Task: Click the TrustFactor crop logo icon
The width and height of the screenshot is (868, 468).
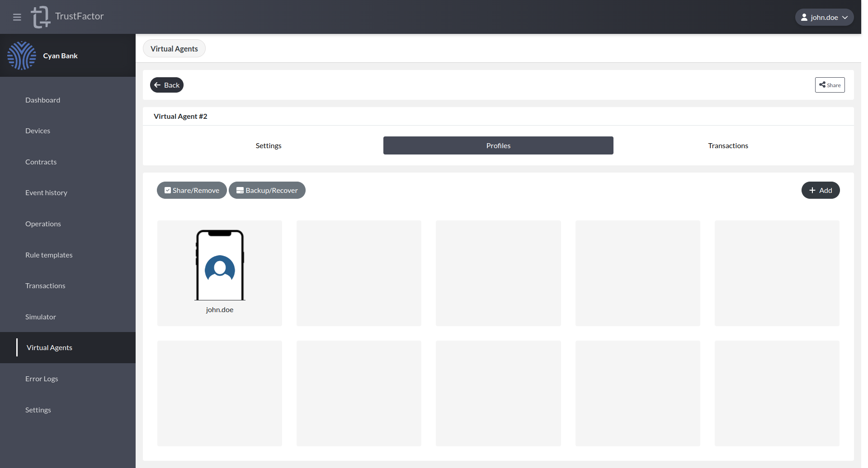Action: pyautogui.click(x=40, y=17)
